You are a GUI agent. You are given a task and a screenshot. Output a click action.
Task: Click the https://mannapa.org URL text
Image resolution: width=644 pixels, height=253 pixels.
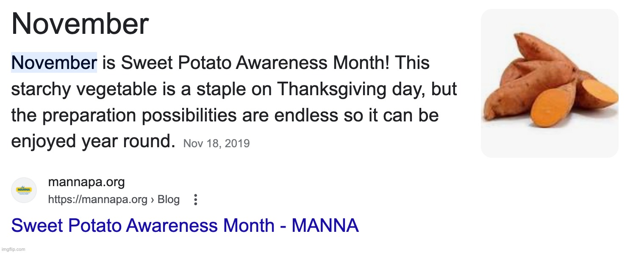(97, 199)
